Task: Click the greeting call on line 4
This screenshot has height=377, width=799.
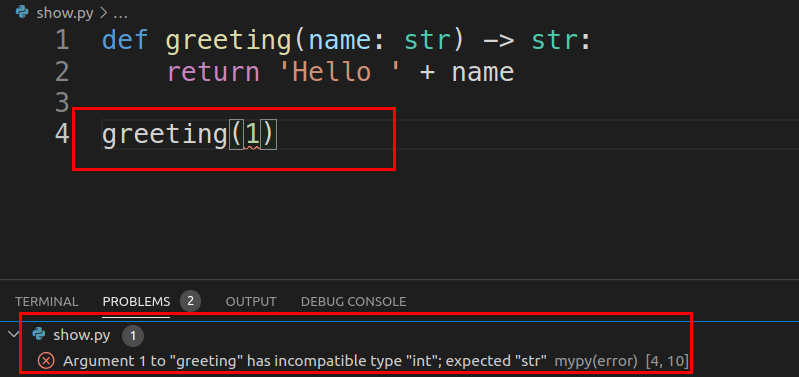Action: click(165, 136)
